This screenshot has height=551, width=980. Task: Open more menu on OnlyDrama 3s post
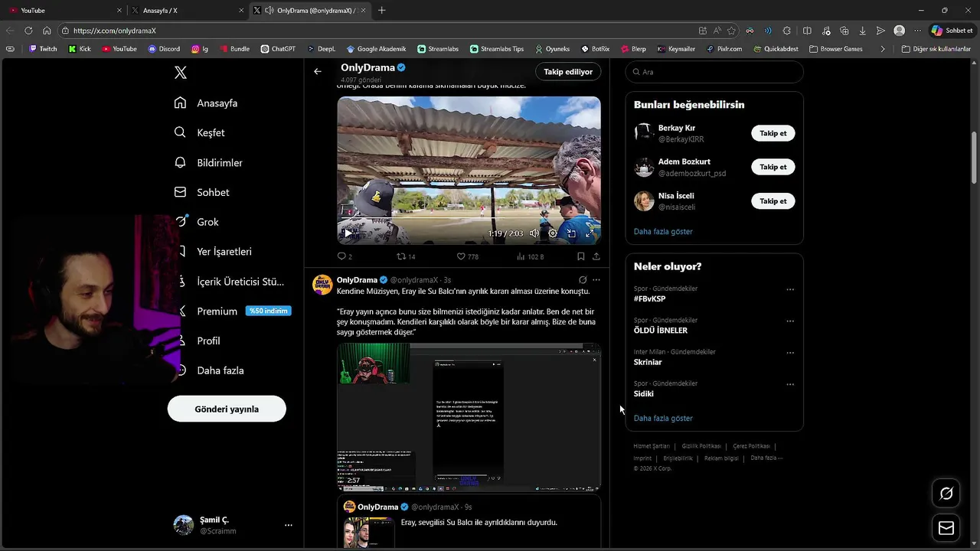click(x=596, y=280)
